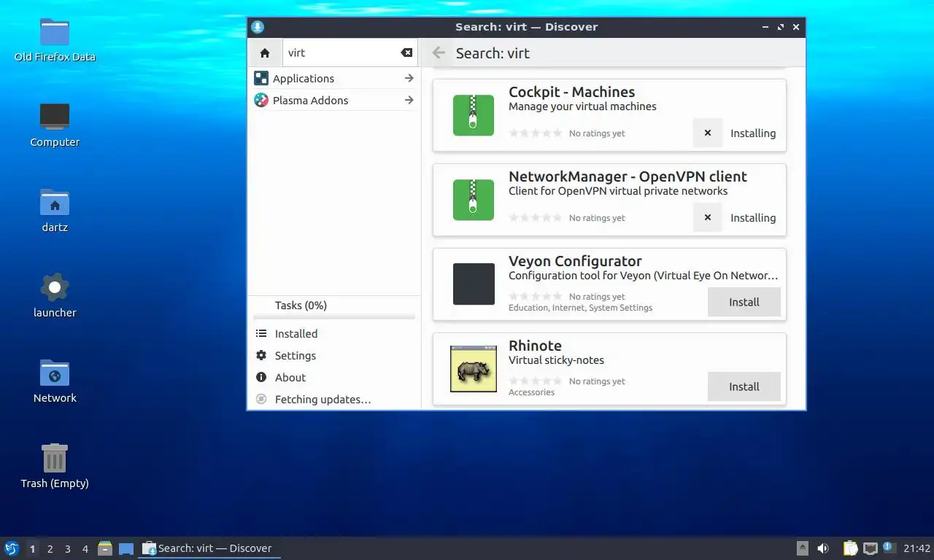Click the show desktop taskbar icon

click(126, 548)
